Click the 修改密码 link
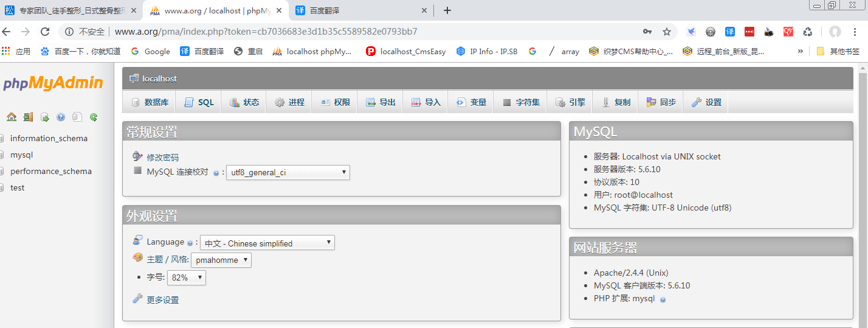This screenshot has width=868, height=328. click(162, 157)
